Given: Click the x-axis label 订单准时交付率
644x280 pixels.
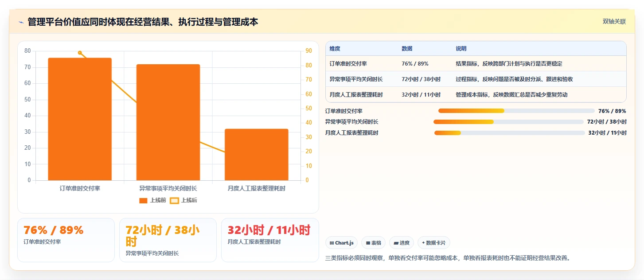Looking at the screenshot, I should pyautogui.click(x=80, y=188).
